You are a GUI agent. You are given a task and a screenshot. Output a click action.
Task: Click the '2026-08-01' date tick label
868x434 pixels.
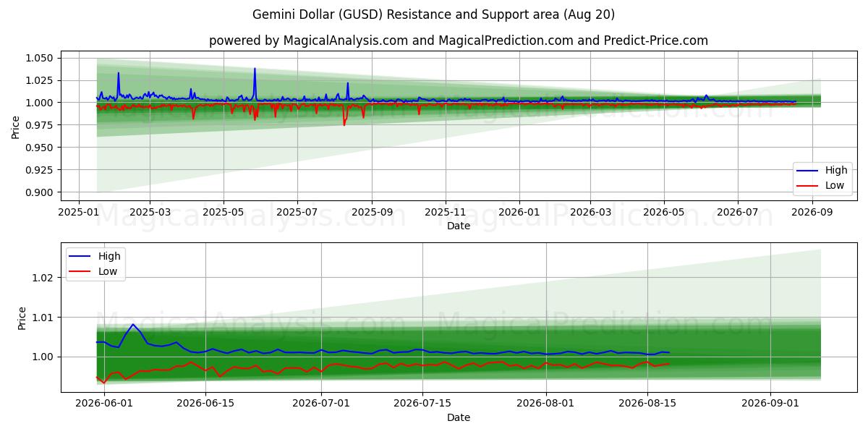pos(545,404)
